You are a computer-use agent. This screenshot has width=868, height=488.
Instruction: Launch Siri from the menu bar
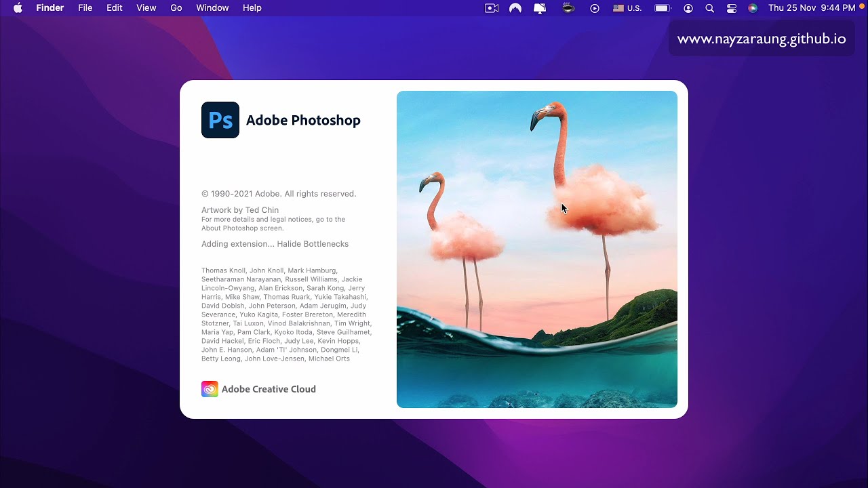point(753,8)
